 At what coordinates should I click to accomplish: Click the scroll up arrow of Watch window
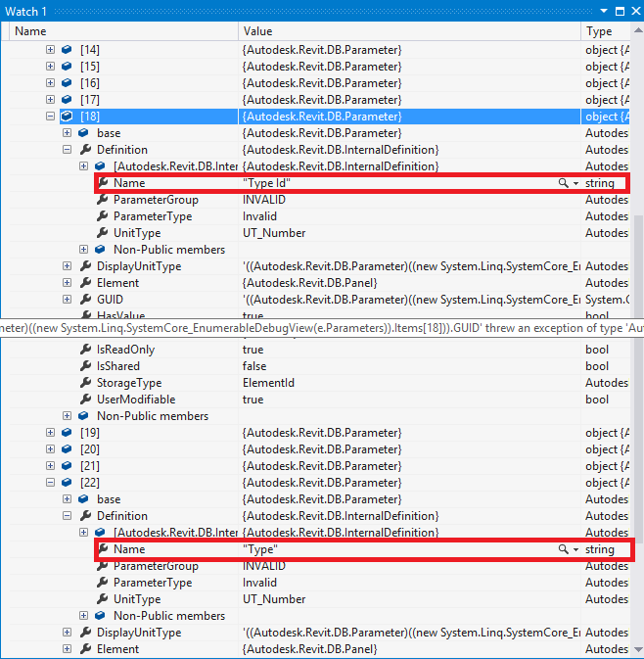[x=638, y=30]
